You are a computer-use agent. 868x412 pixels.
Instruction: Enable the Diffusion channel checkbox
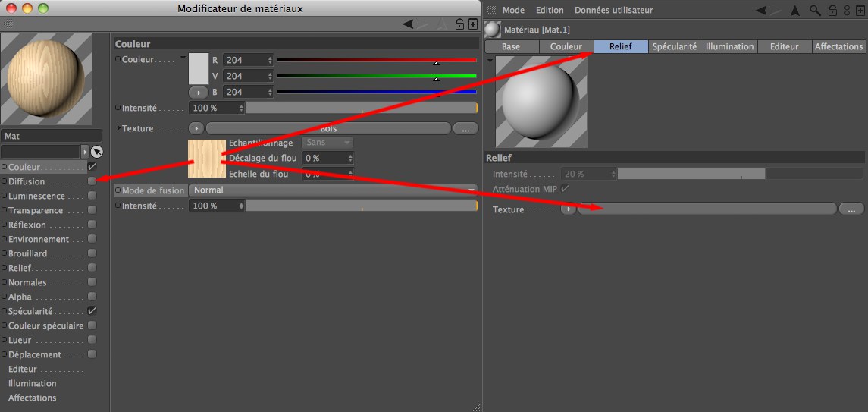click(x=92, y=181)
